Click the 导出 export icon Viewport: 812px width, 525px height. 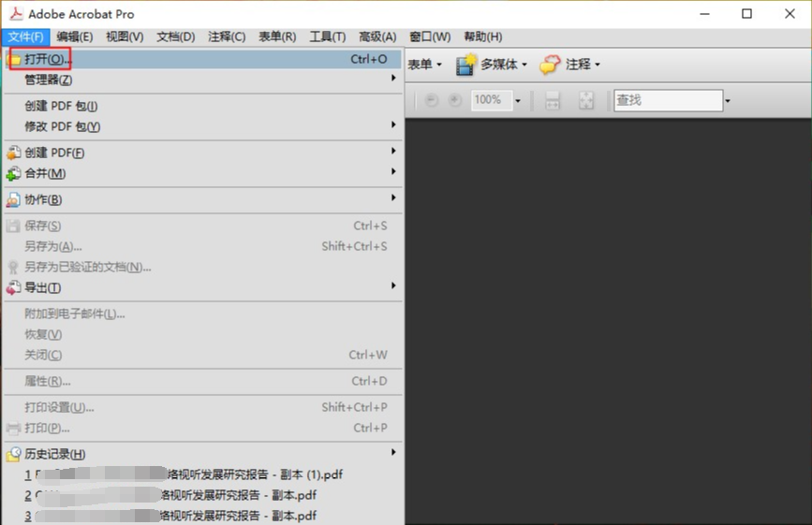point(14,288)
